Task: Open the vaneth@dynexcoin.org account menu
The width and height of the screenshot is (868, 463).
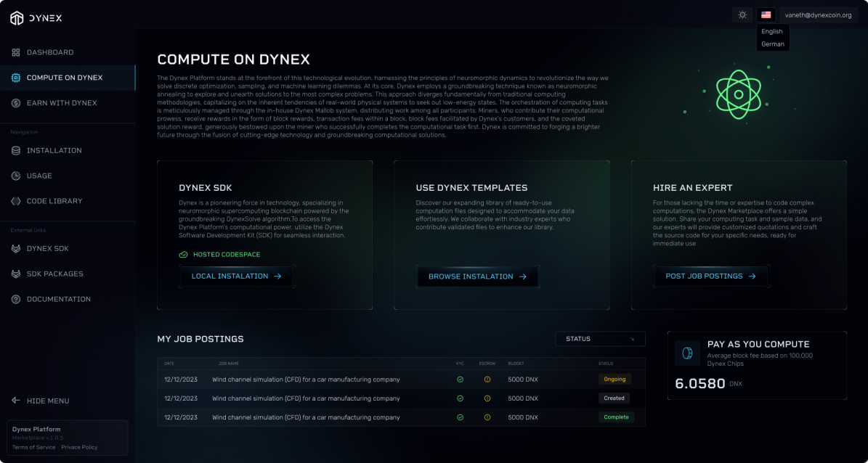Action: (818, 15)
